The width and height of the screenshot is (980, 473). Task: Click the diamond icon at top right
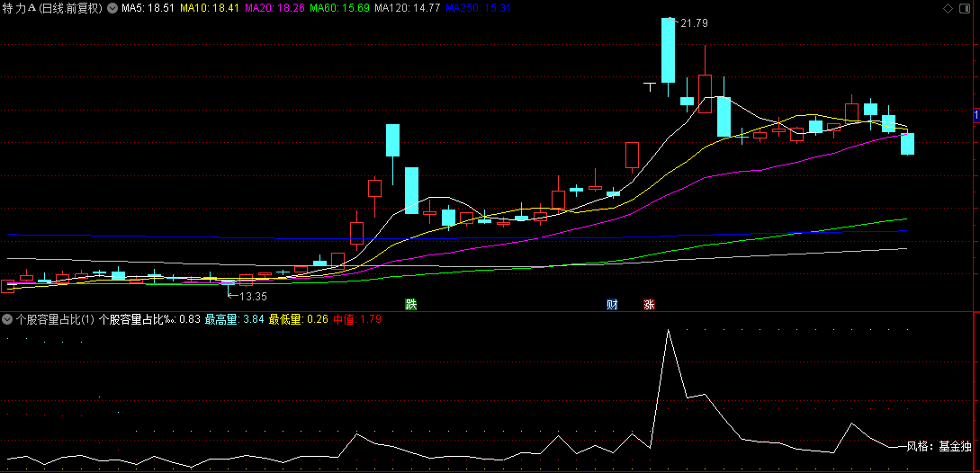949,8
